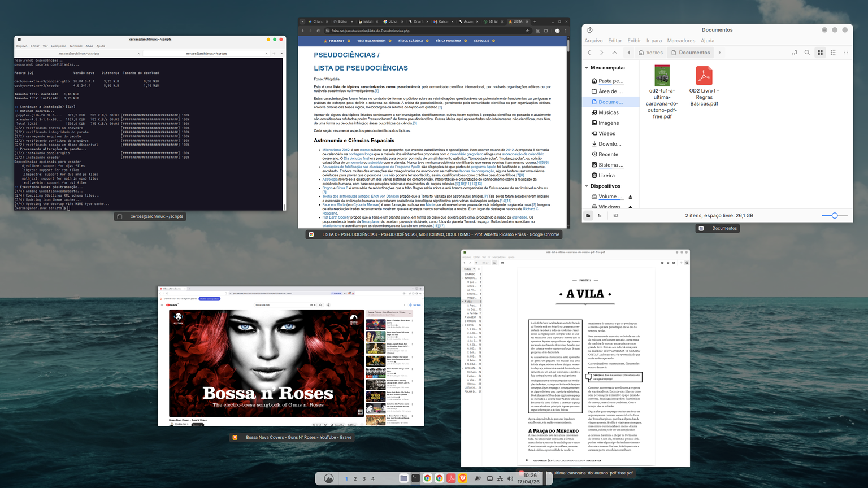Viewport: 868px width, 488px height.
Task: Eject the Volume device in sidebar
Action: coord(630,197)
